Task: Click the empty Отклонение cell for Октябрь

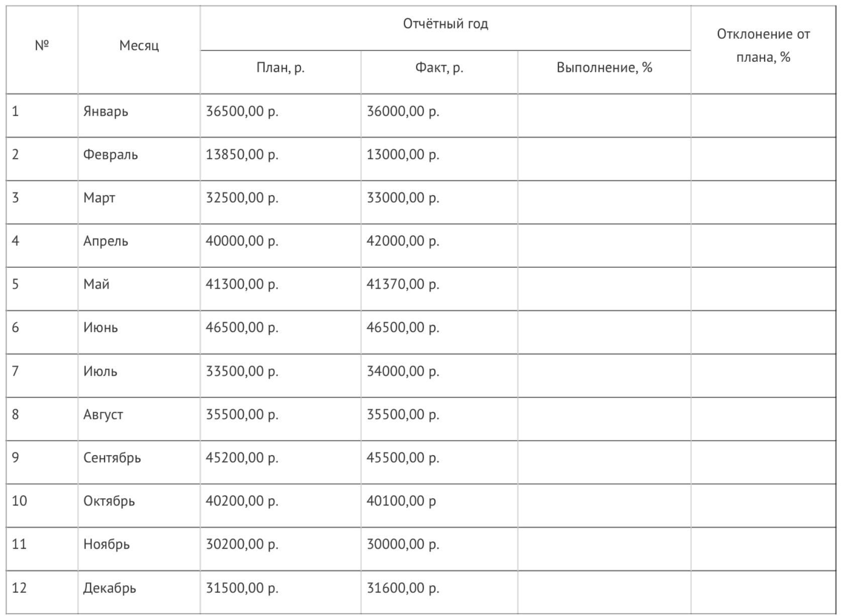Action: (x=763, y=501)
